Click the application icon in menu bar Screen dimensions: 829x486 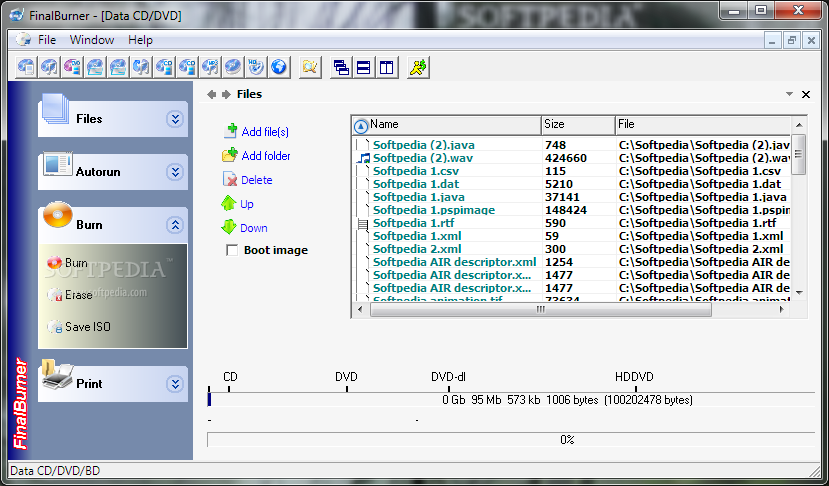[23, 40]
